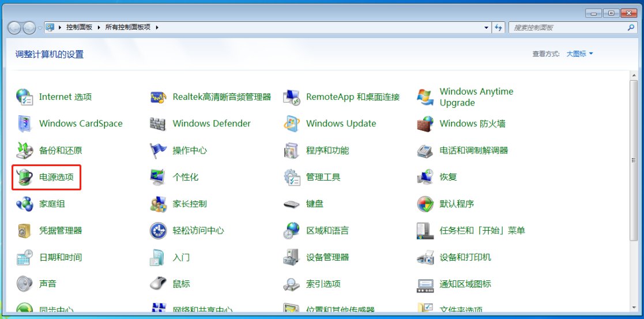644x319 pixels.
Task: Expand the arrow after 所有控制面板项 breadcrumb
Action: (157, 27)
